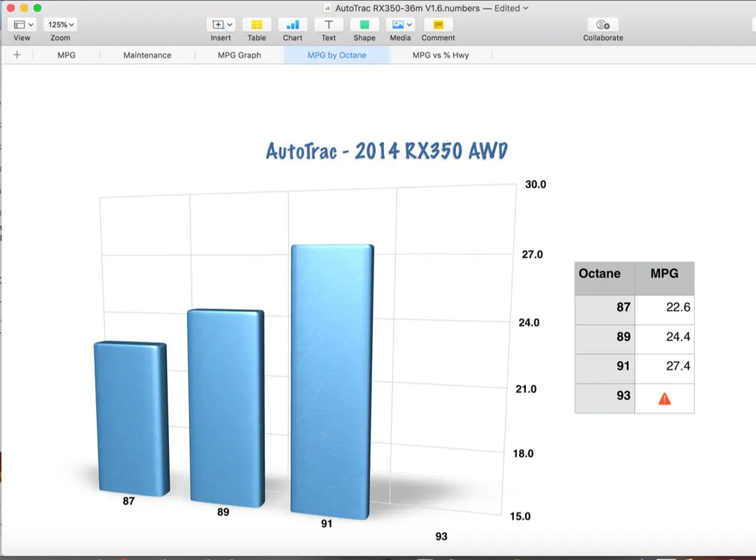Image resolution: width=756 pixels, height=560 pixels.
Task: Open the Zoom 125% dropdown
Action: (x=61, y=24)
